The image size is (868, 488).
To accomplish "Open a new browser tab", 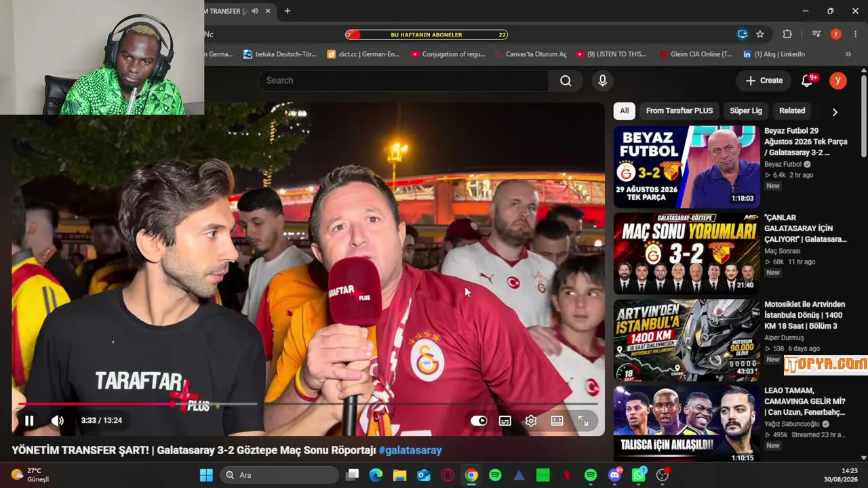I will [288, 11].
